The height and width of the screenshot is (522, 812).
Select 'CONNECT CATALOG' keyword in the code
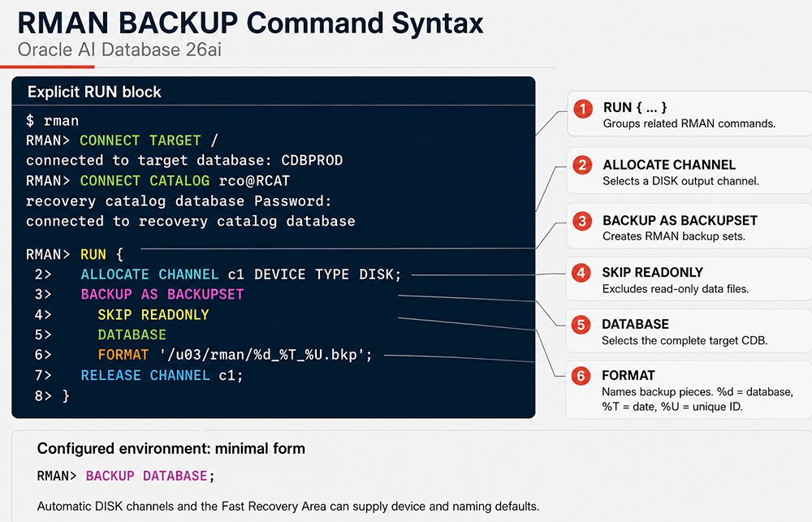(x=145, y=181)
